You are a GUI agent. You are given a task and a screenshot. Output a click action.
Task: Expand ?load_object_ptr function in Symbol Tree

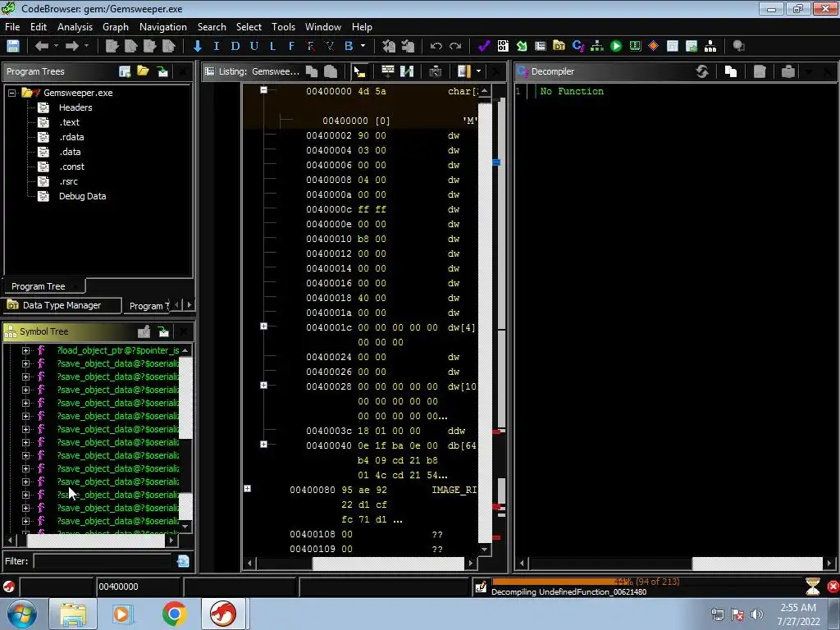coord(25,350)
